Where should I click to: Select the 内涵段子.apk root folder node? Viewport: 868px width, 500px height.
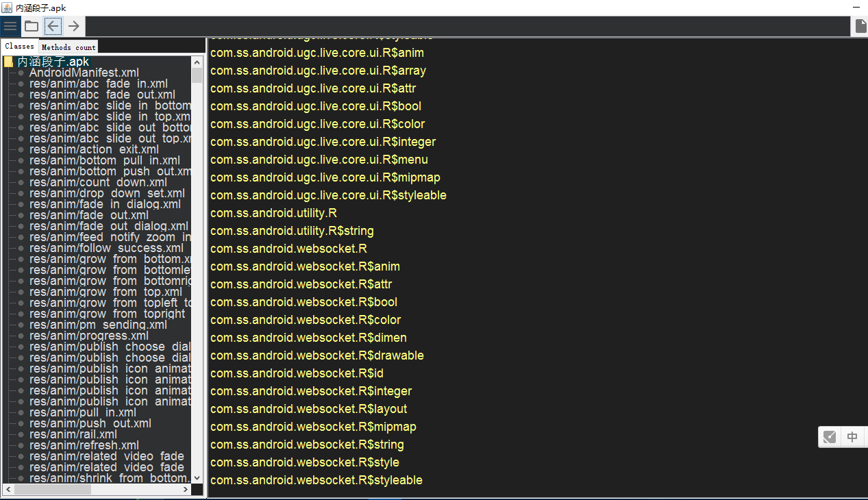click(52, 62)
